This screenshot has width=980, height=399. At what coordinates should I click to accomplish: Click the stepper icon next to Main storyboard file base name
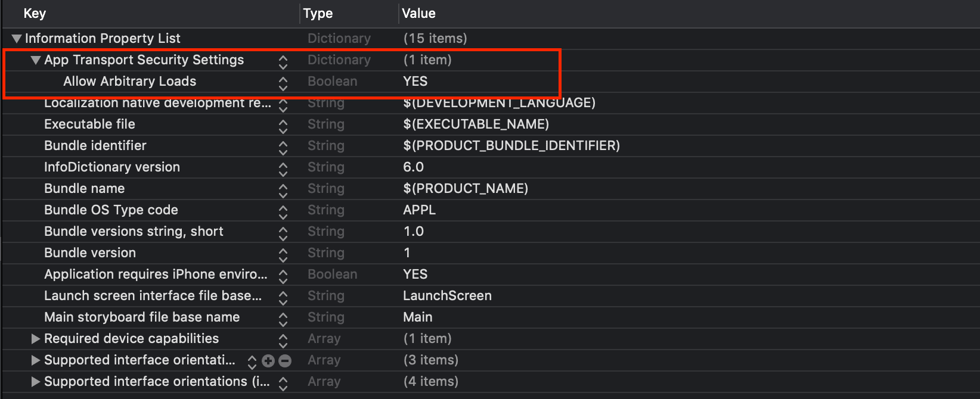(x=283, y=317)
